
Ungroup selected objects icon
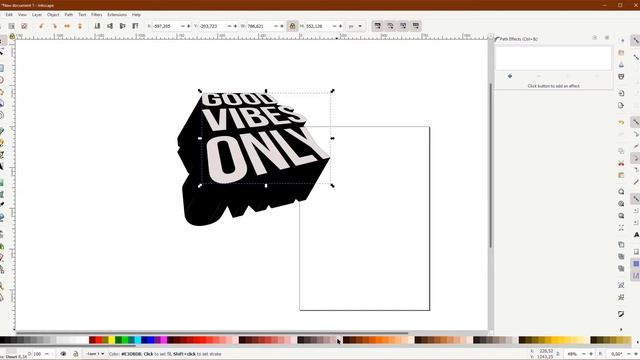coord(621,298)
